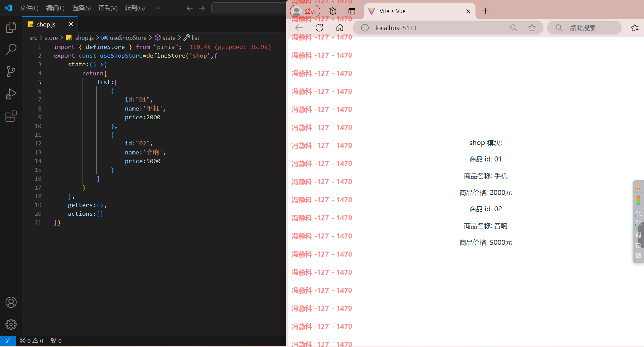The height and width of the screenshot is (347, 644).
Task: Open the Extensions view
Action: (x=11, y=116)
